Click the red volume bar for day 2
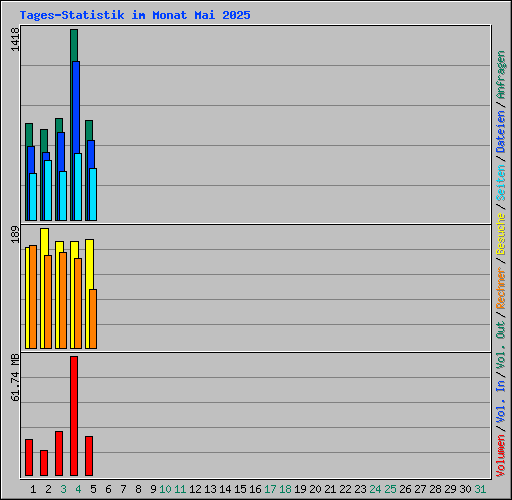 click(x=44, y=463)
